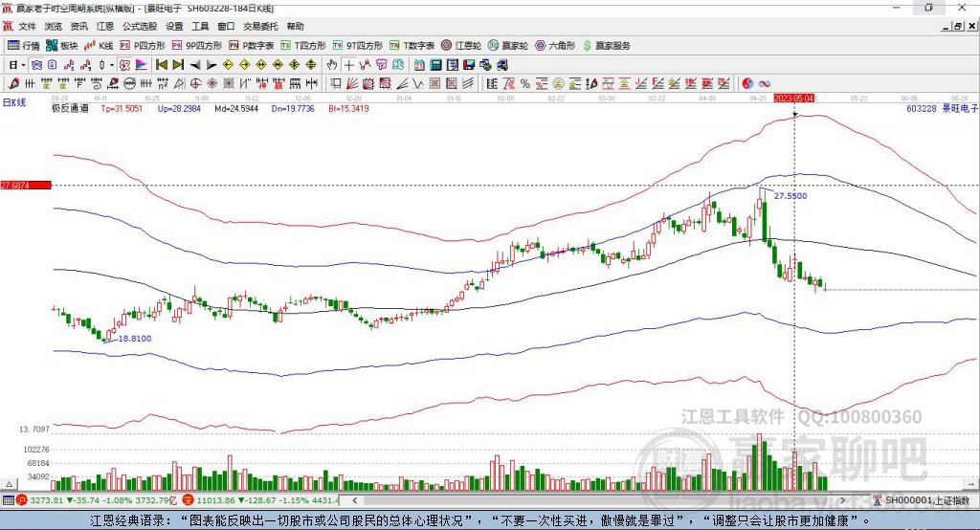
Task: Click the small triangle below the volume axis
Action: (10, 484)
